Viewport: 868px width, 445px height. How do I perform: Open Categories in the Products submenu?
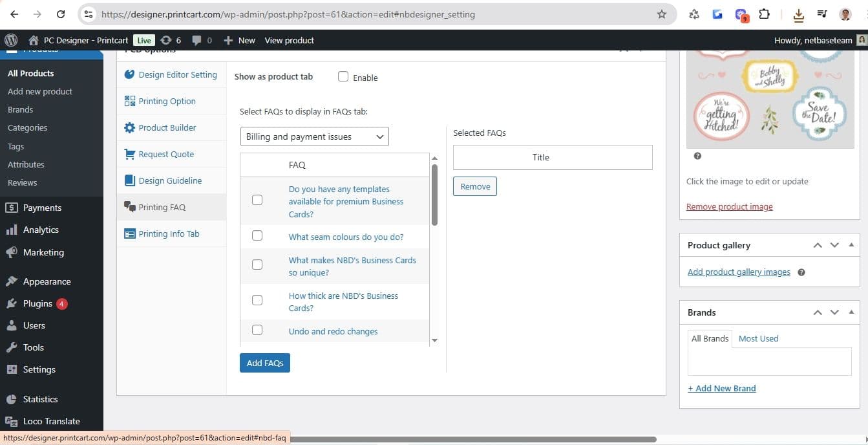coord(27,127)
